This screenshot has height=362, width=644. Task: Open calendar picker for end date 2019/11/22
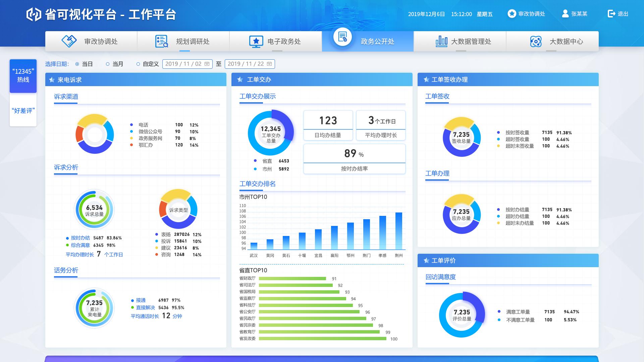tap(269, 64)
